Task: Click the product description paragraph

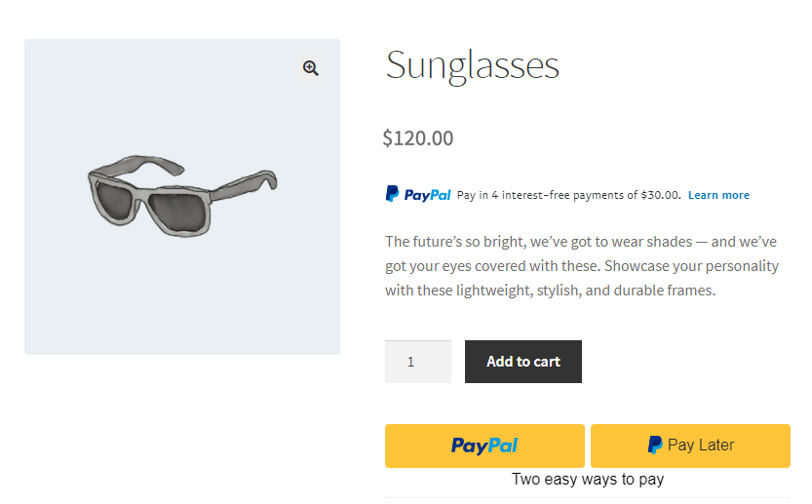Action: (x=580, y=266)
